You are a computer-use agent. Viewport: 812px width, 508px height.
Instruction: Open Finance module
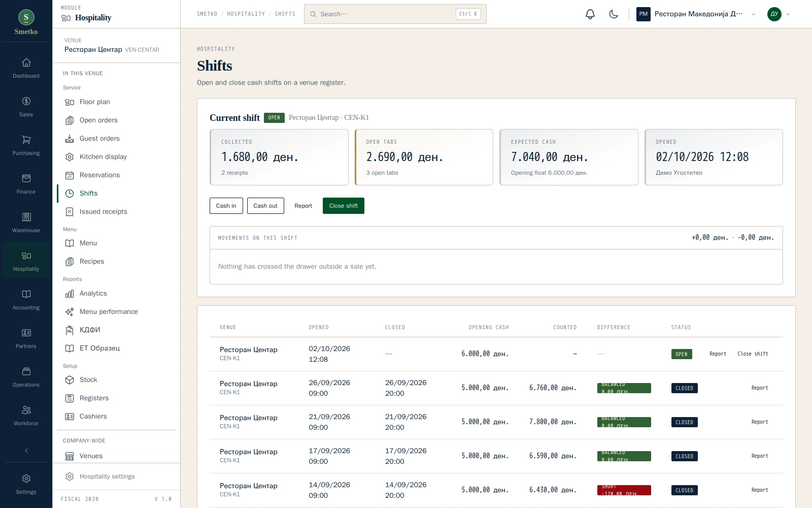[x=26, y=184]
